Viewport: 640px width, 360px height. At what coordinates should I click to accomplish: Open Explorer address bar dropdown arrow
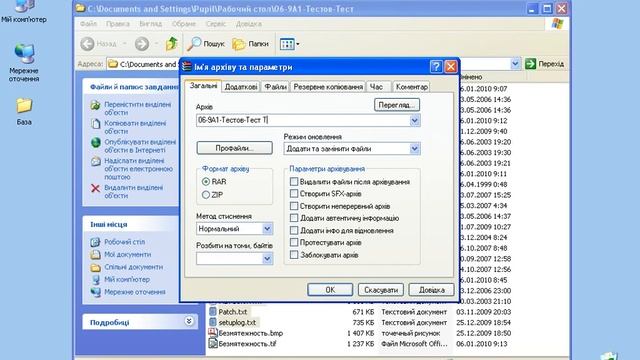click(x=515, y=64)
